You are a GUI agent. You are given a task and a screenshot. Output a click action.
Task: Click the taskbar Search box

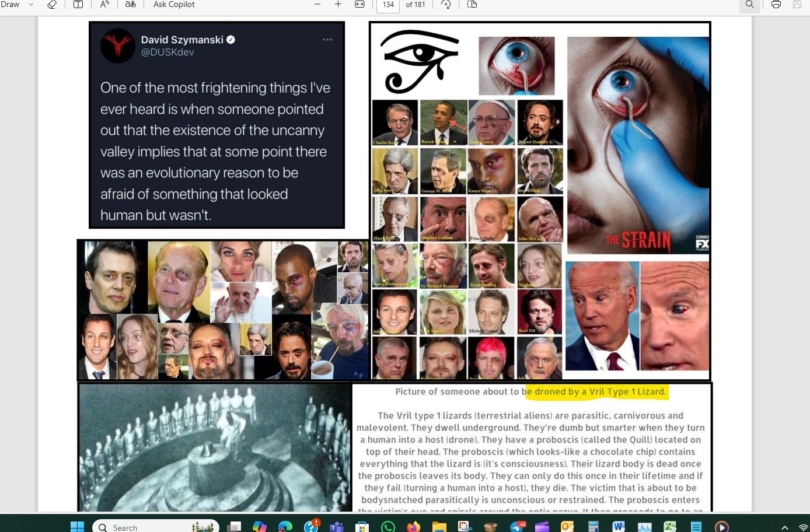(x=155, y=527)
